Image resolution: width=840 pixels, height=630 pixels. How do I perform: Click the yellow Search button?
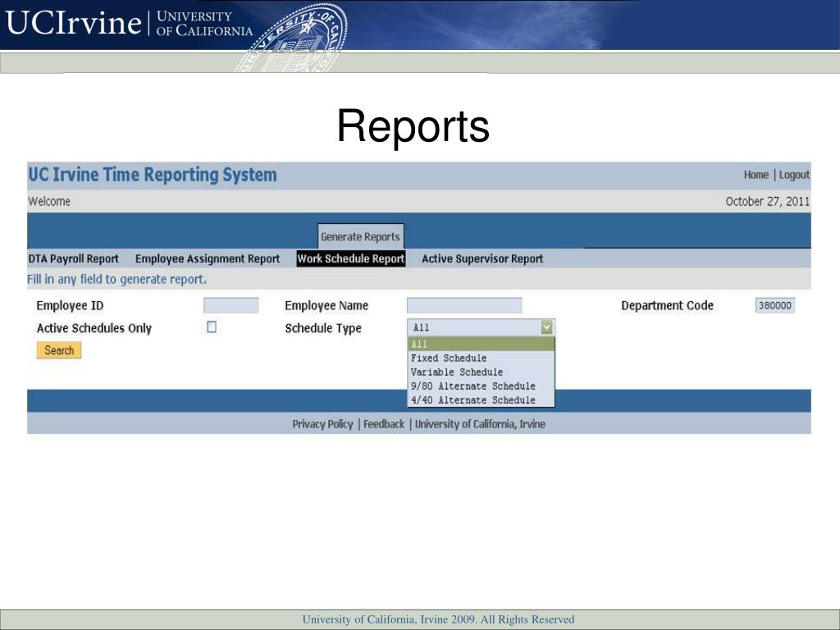(59, 350)
